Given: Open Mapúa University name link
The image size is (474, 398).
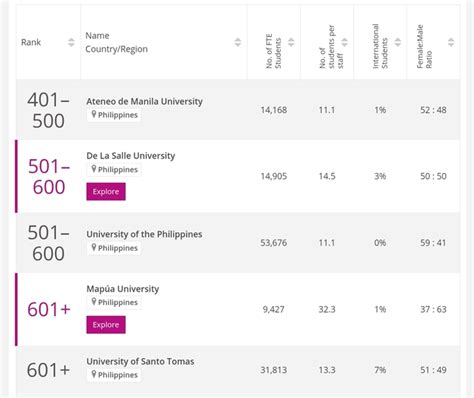Looking at the screenshot, I should click(x=123, y=289).
